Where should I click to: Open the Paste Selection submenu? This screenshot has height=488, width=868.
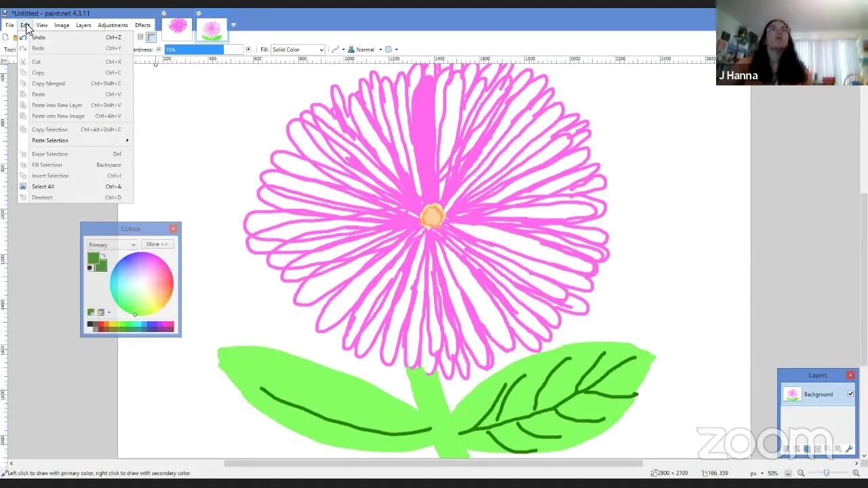click(x=75, y=140)
